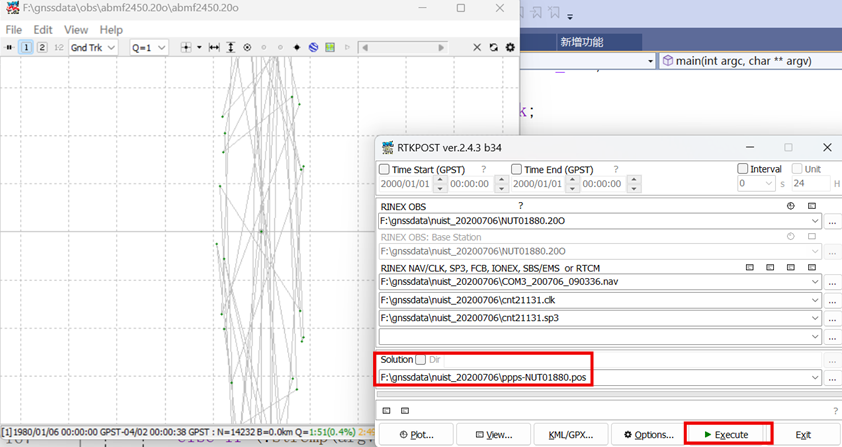Select solution 2 button in RTKPLOT toolbar

pos(42,47)
